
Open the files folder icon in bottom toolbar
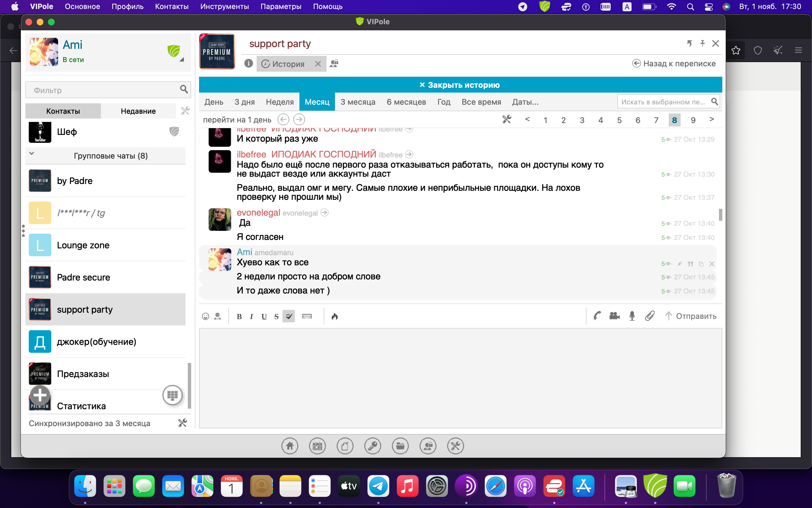(x=400, y=446)
